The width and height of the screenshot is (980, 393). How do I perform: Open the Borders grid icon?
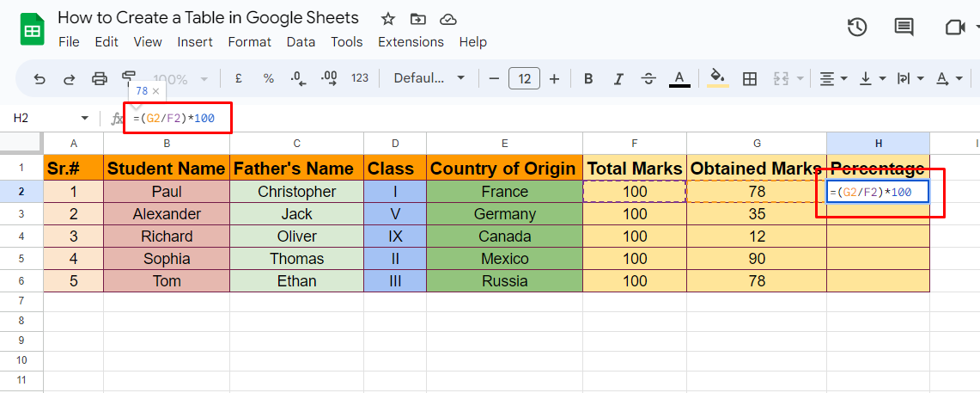[749, 79]
